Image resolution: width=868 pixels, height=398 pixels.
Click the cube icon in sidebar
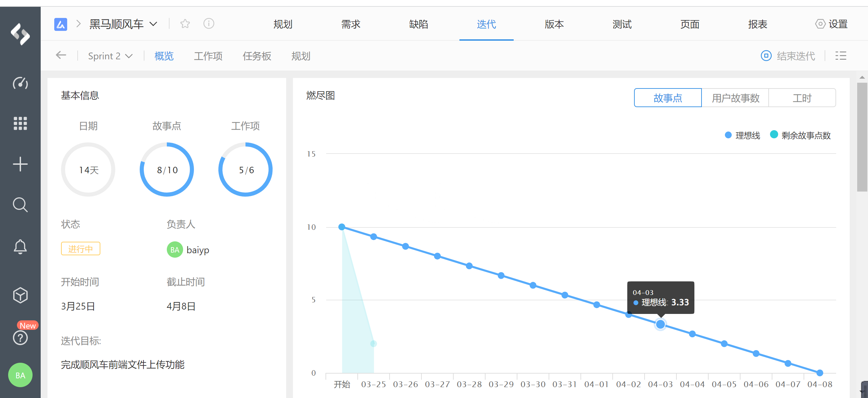point(20,295)
